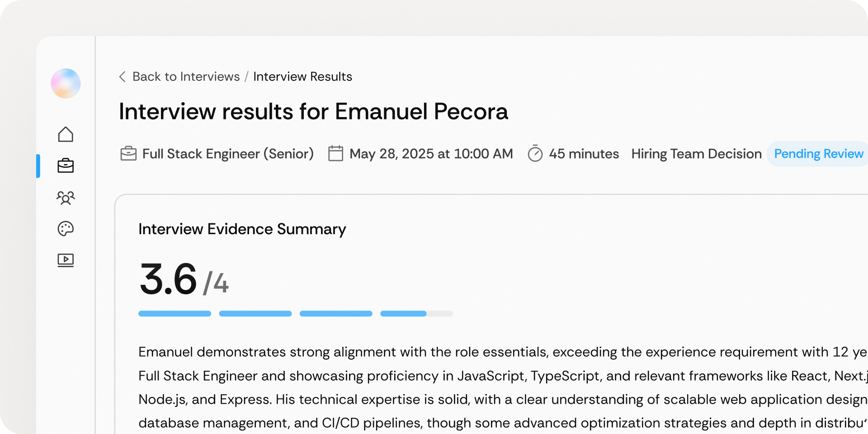868x434 pixels.
Task: Open the briefcase icon in the sidebar
Action: coord(66,166)
